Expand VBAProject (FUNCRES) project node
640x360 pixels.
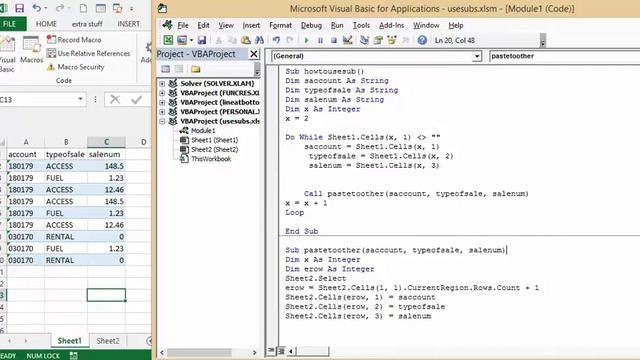[x=162, y=93]
